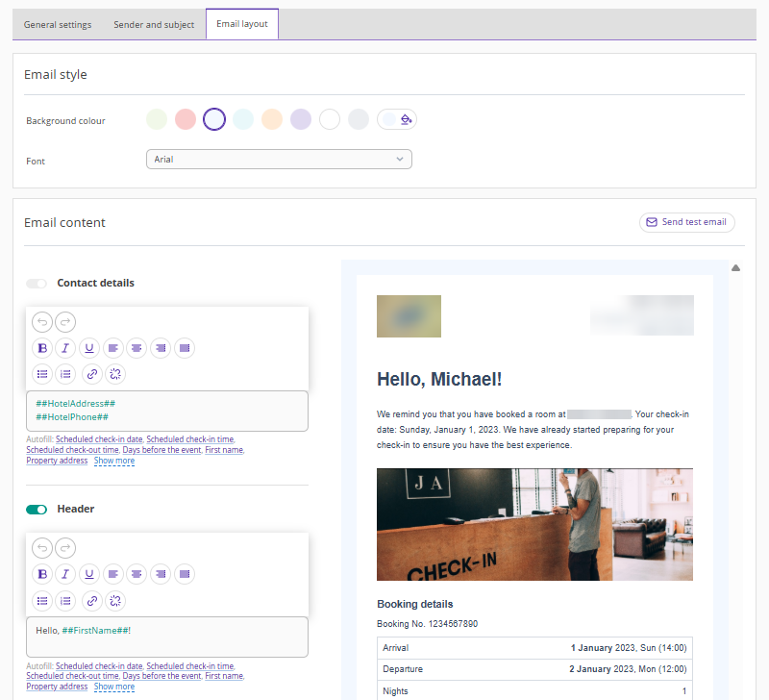Open the Font dropdown showing Arial
Viewport: 769px width, 700px height.
pos(279,160)
